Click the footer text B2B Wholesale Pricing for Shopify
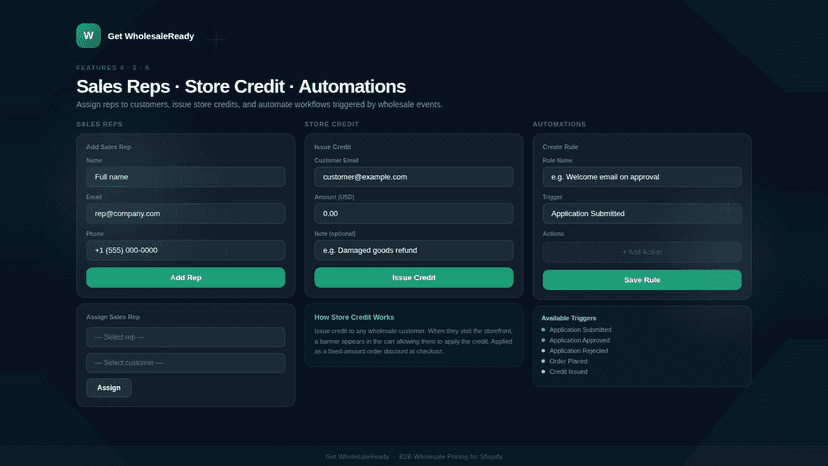 (x=450, y=456)
